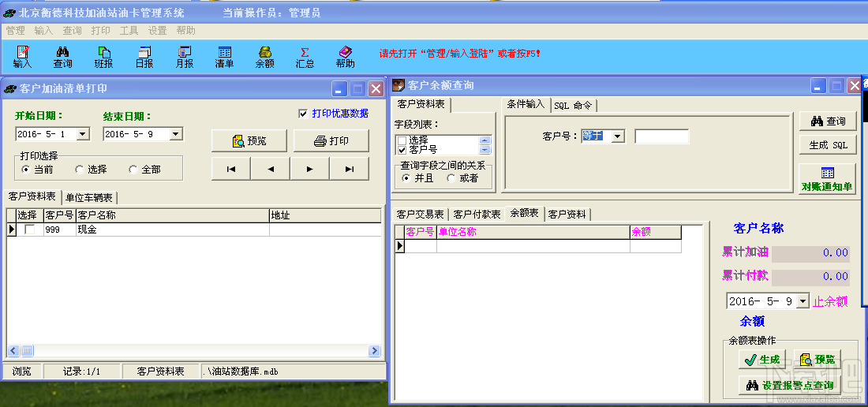Open the 止余额 date dropdown
The height and width of the screenshot is (407, 868).
pyautogui.click(x=803, y=301)
